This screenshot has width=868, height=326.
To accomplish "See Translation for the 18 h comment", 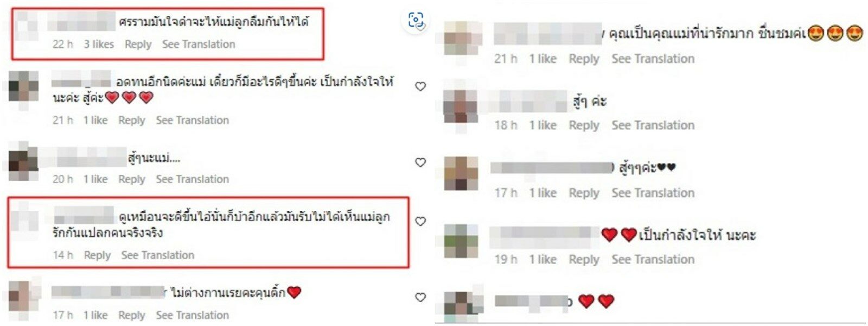I will [x=653, y=126].
